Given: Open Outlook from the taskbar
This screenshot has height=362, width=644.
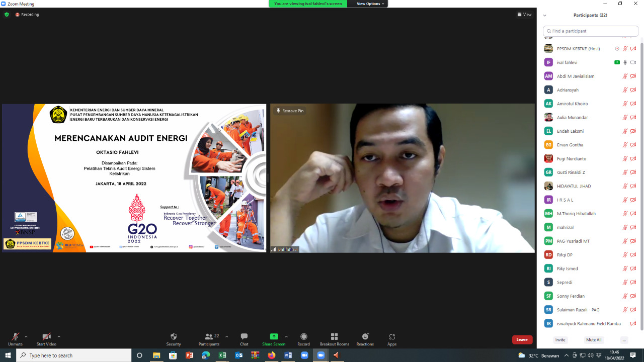Looking at the screenshot, I should 239,355.
